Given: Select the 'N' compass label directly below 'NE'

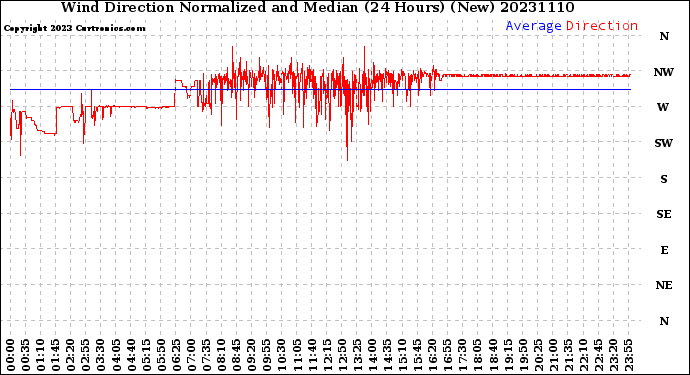Looking at the screenshot, I should [x=664, y=321].
